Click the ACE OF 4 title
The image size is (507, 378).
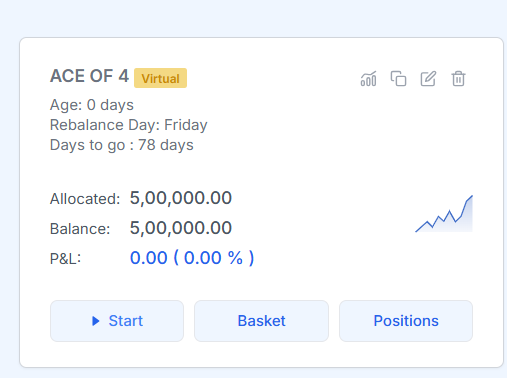(89, 76)
